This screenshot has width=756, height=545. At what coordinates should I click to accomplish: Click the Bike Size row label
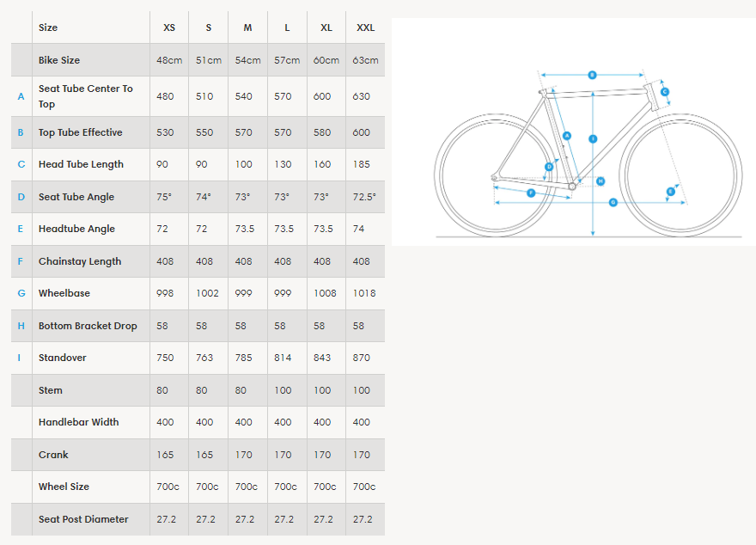tap(59, 60)
